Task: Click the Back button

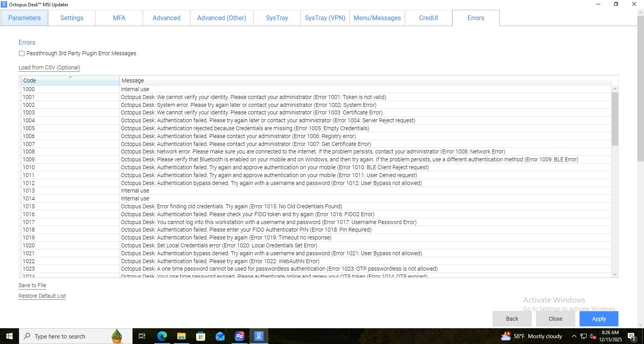Action: 512,319
